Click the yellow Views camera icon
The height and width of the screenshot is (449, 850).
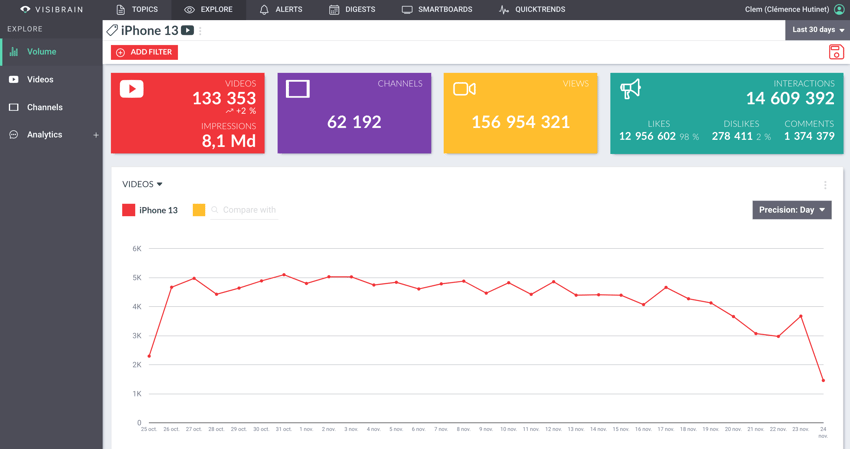point(465,89)
